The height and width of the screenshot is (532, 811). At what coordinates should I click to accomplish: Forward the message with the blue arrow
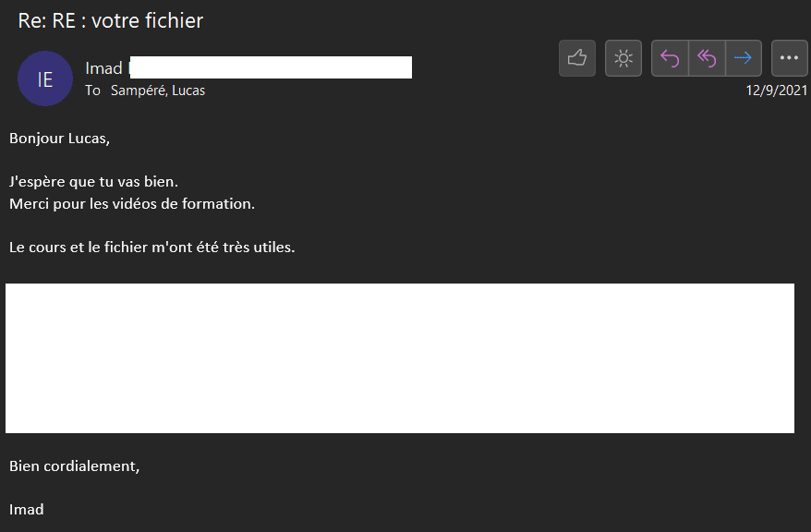tap(743, 58)
